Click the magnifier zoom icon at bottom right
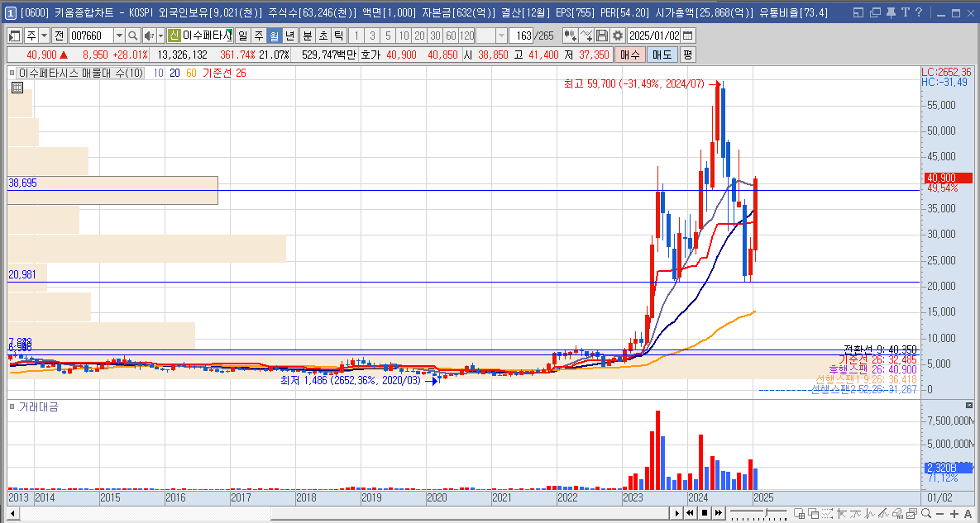 point(925,514)
